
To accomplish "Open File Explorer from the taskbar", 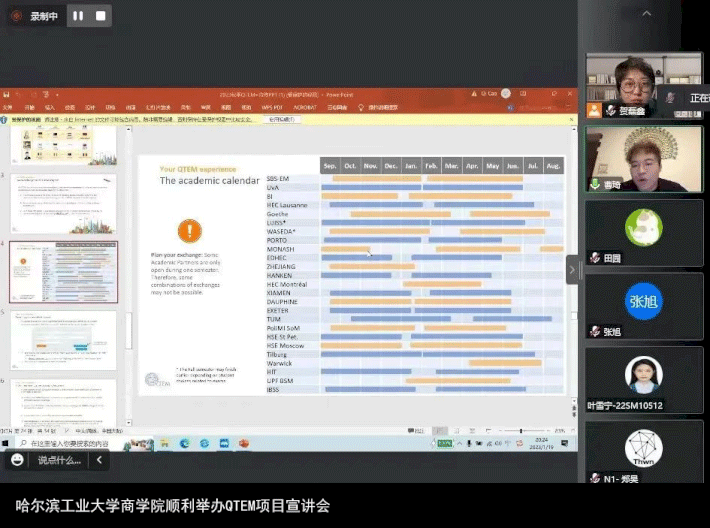I will coord(164,444).
